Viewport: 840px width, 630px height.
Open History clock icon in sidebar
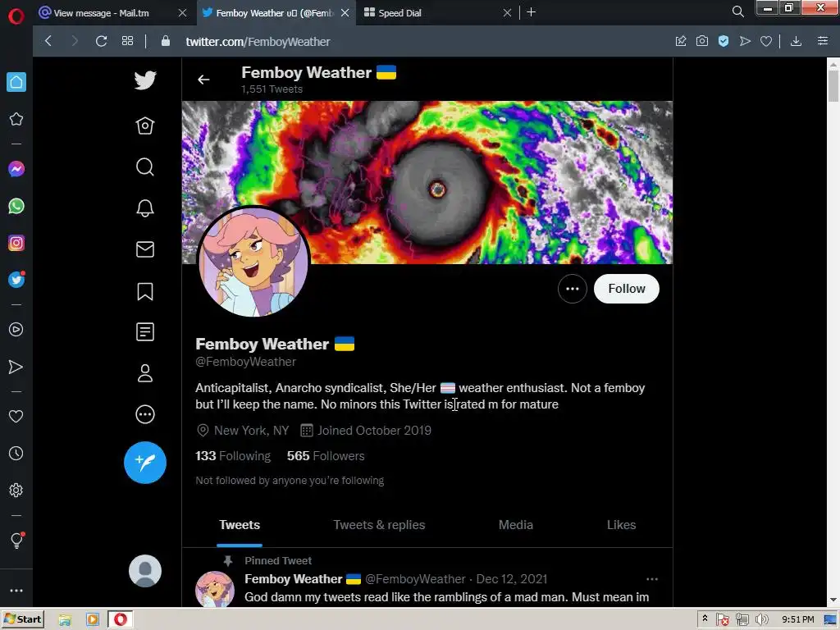click(x=16, y=453)
